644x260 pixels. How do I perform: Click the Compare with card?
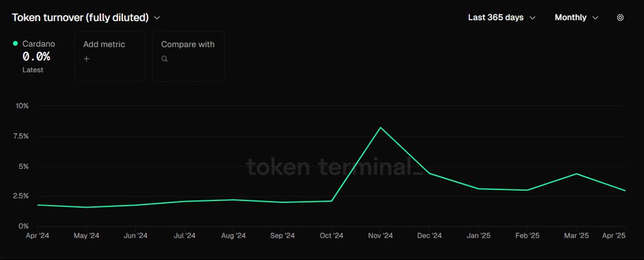[188, 56]
